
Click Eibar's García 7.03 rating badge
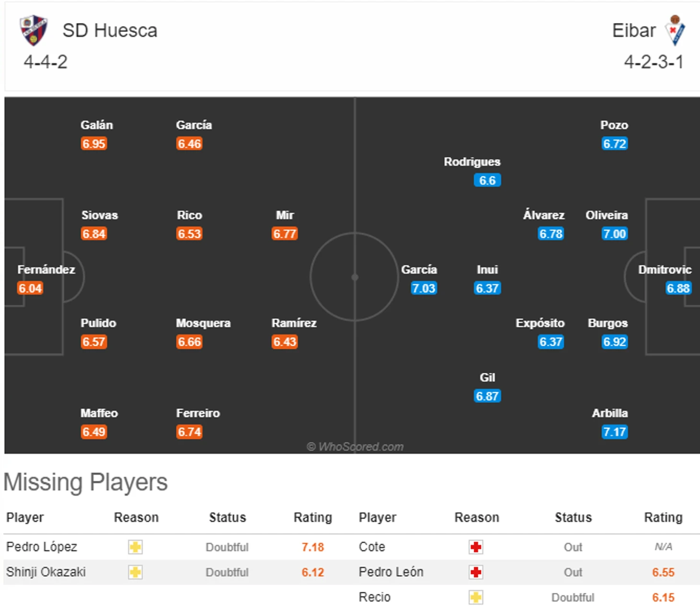click(424, 288)
